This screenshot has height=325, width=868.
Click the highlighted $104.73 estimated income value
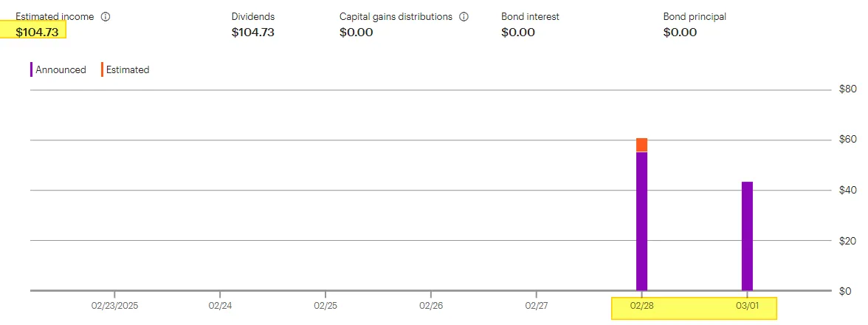(37, 32)
